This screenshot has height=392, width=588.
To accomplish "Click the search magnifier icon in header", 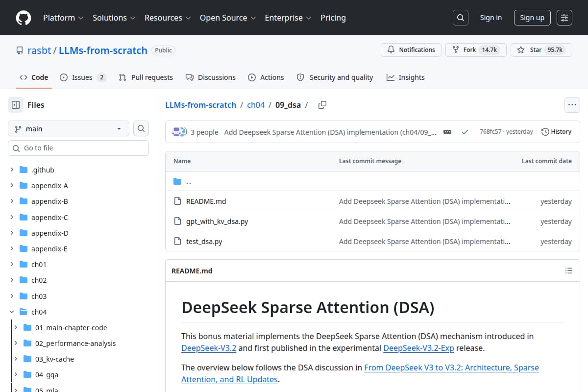I will coord(460,18).
